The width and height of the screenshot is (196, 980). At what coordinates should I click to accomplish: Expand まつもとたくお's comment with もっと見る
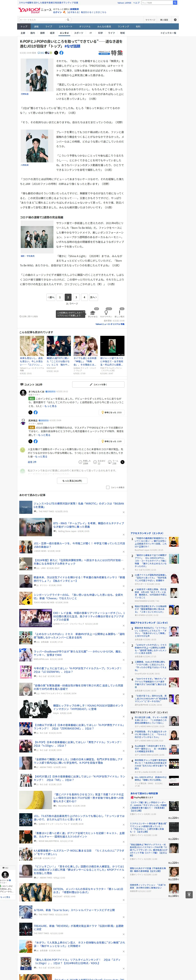pos(51,406)
